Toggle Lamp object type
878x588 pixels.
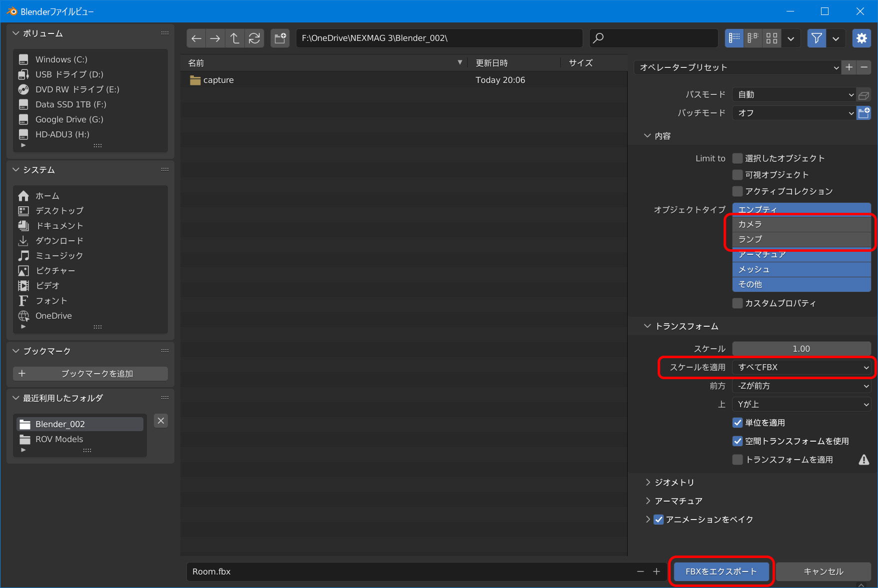(x=802, y=239)
